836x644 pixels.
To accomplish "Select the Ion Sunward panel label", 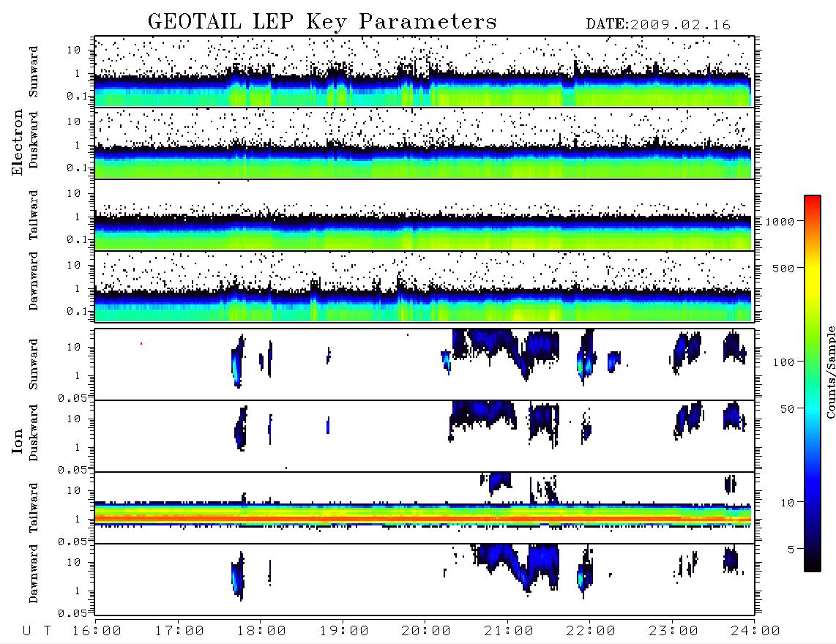I will pyautogui.click(x=34, y=364).
